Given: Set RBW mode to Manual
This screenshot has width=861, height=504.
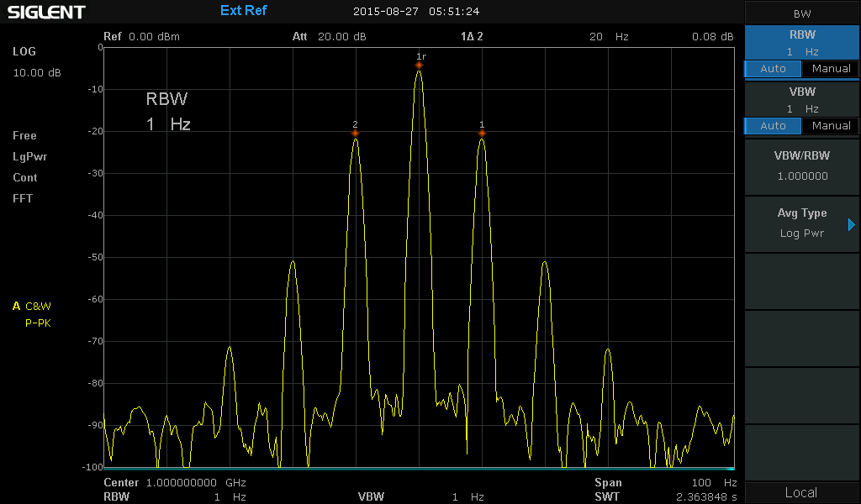Looking at the screenshot, I should [x=831, y=69].
